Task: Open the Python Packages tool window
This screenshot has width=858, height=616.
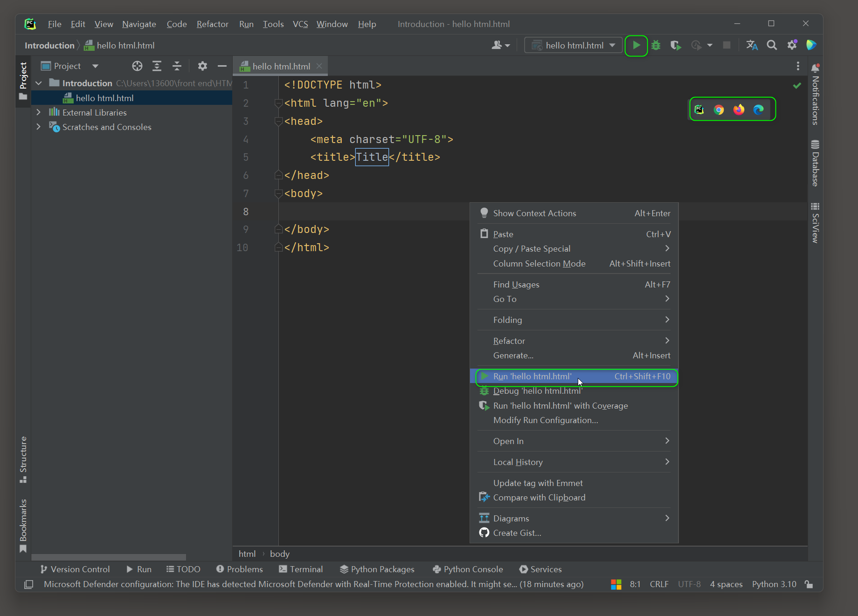Action: [x=377, y=569]
